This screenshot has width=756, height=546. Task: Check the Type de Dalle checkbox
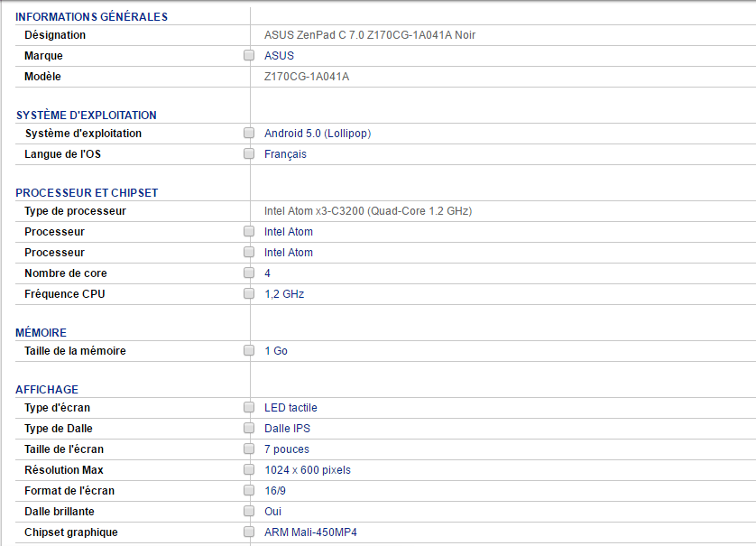coord(249,429)
